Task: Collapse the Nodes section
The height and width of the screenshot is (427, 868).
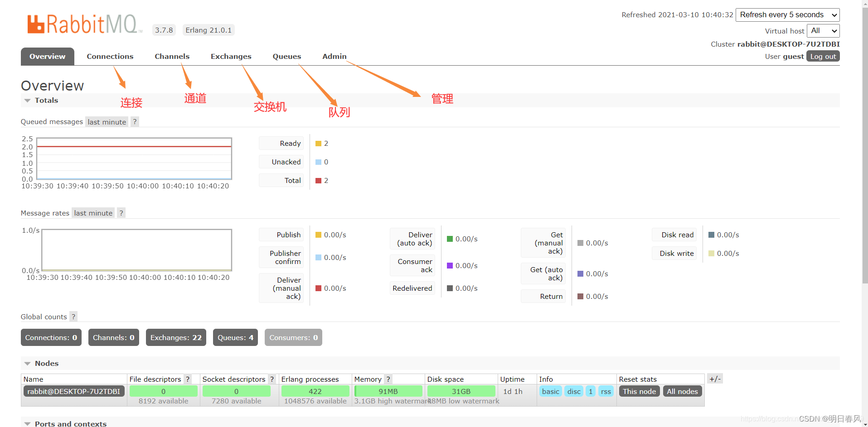Action: pos(27,363)
